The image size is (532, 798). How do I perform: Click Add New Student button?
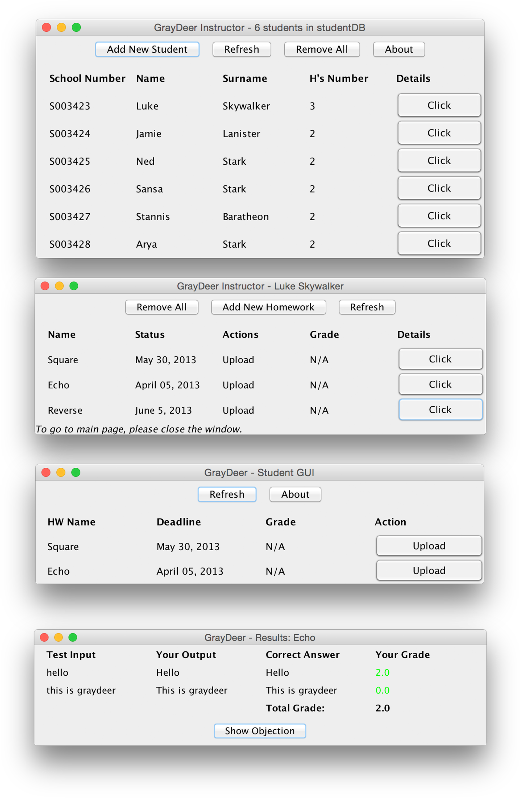click(147, 49)
